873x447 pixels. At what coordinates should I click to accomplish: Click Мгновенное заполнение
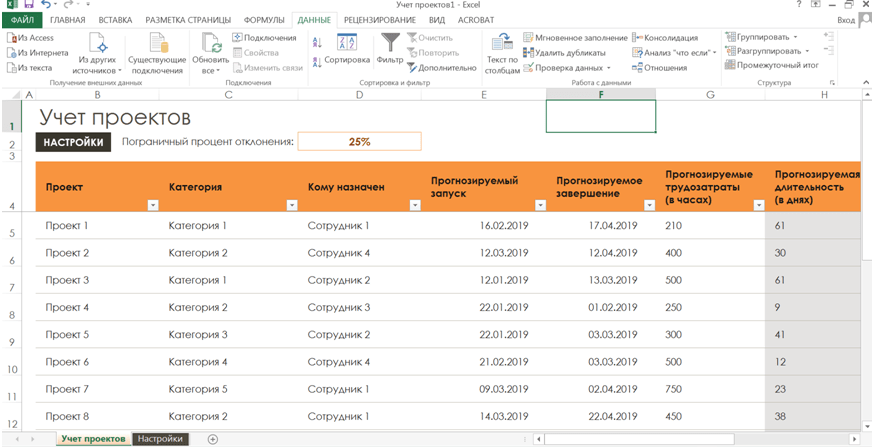574,38
